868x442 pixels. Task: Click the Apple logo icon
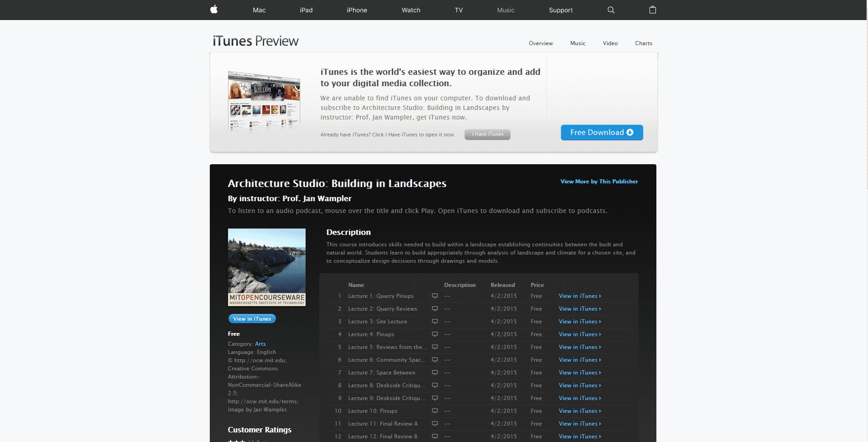214,10
